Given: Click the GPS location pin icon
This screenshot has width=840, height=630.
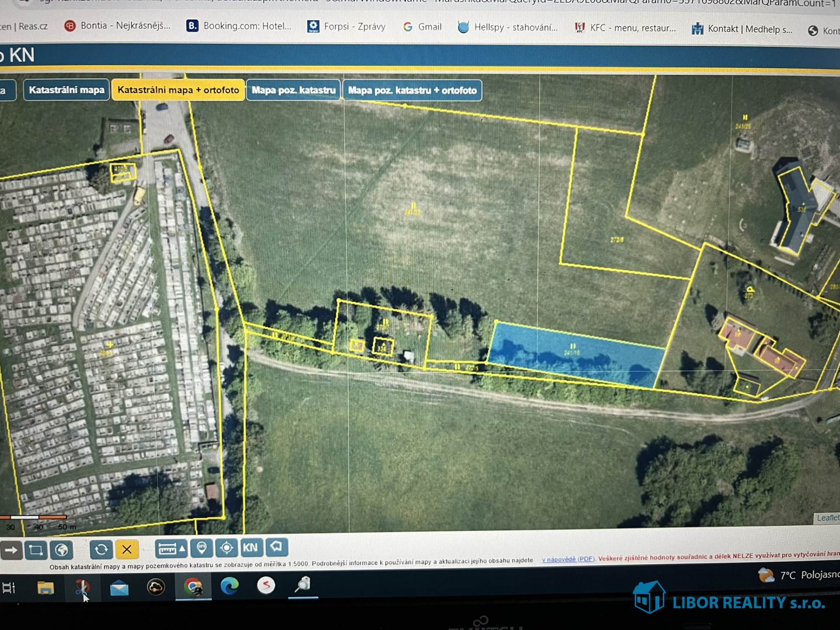Looking at the screenshot, I should [x=202, y=548].
